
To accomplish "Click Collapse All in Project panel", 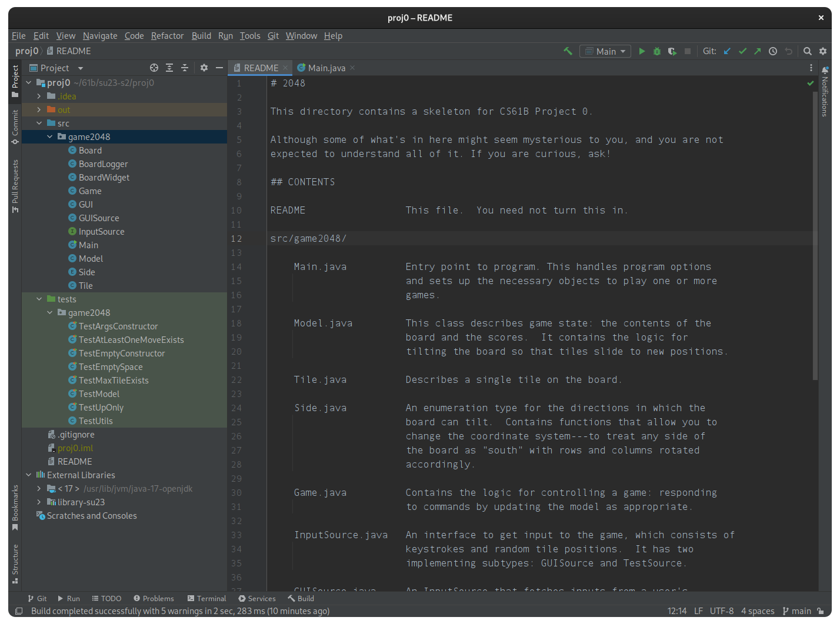I will click(185, 68).
